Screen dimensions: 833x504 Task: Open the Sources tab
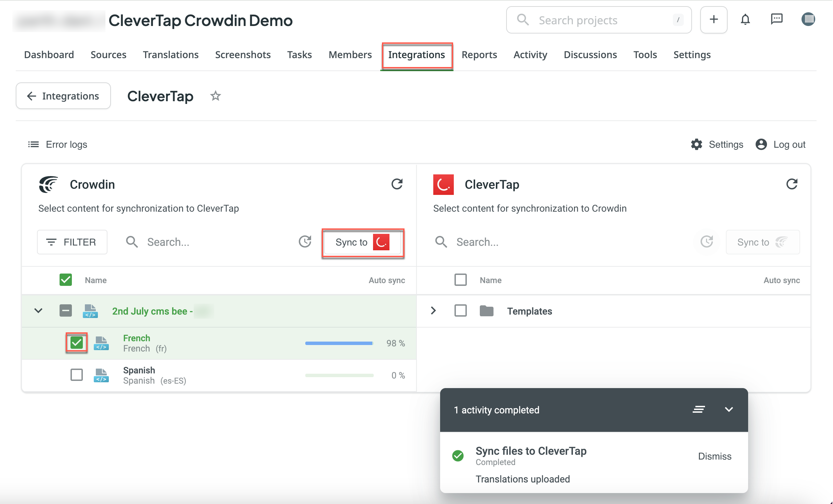coord(108,55)
